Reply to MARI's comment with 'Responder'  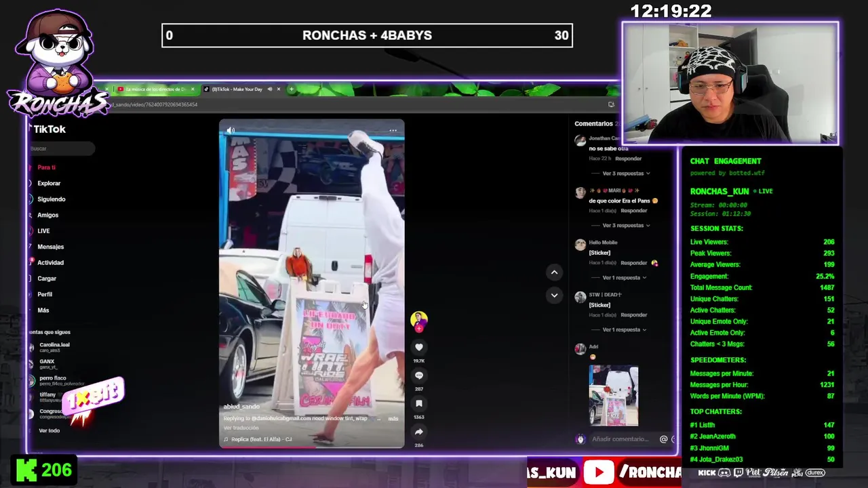point(634,211)
